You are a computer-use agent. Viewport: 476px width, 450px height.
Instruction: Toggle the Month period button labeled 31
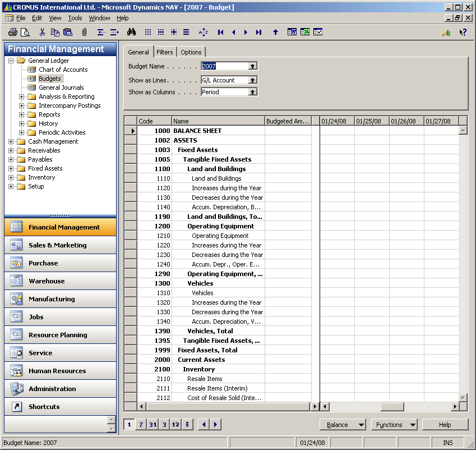pos(152,425)
